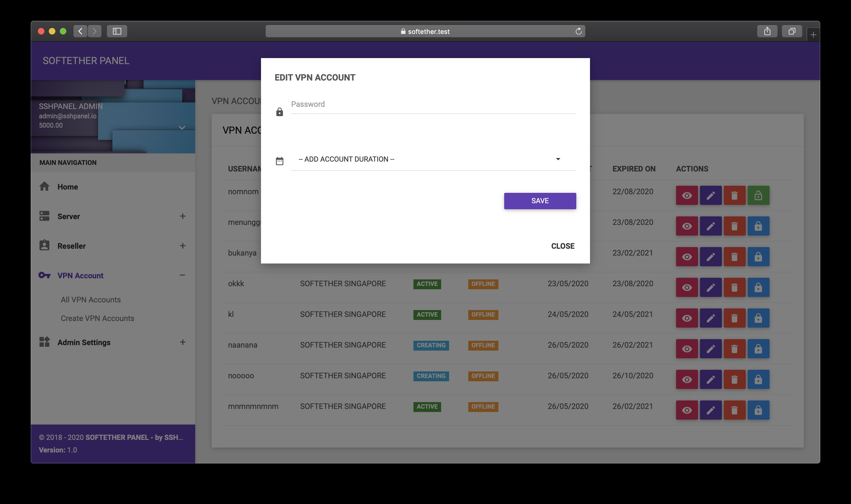The image size is (851, 504).
Task: Click CLOSE to dismiss the dialog
Action: 563,246
